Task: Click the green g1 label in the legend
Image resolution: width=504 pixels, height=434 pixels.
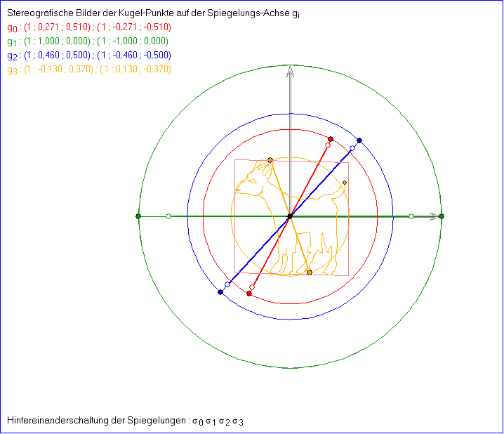Action: [12, 42]
